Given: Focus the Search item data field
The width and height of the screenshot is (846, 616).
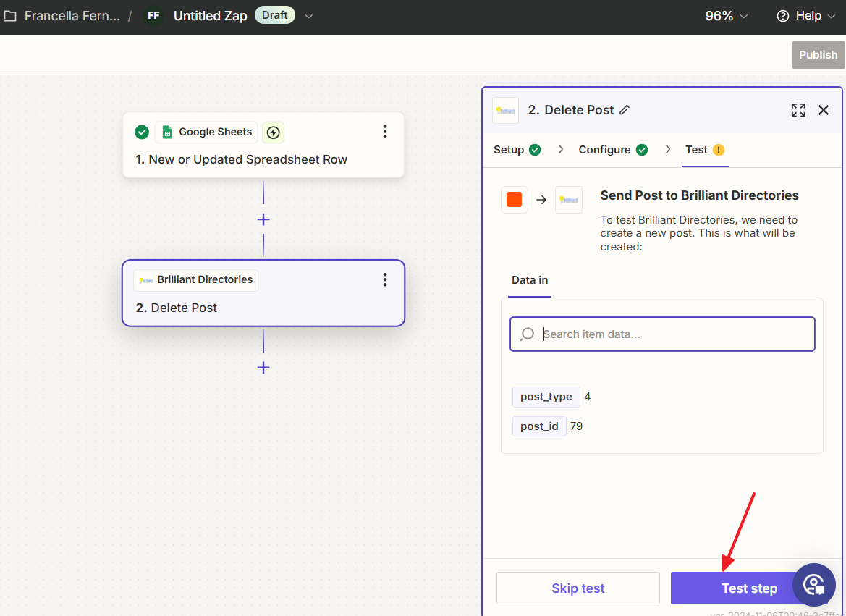Looking at the screenshot, I should pos(662,334).
